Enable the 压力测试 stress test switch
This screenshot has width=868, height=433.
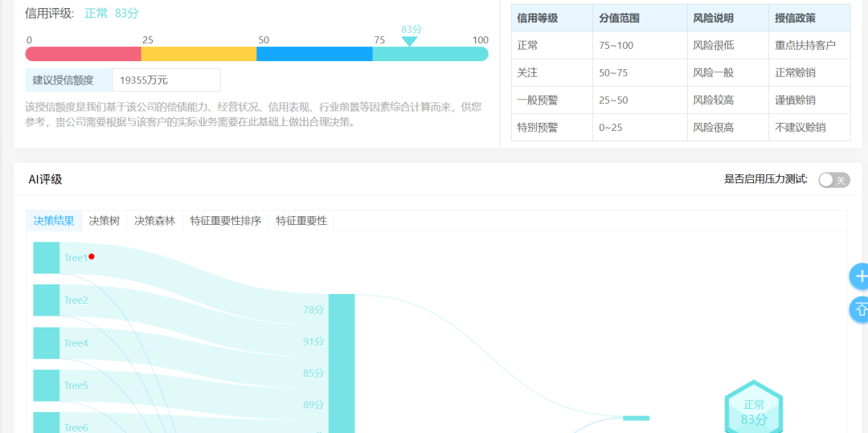point(833,180)
